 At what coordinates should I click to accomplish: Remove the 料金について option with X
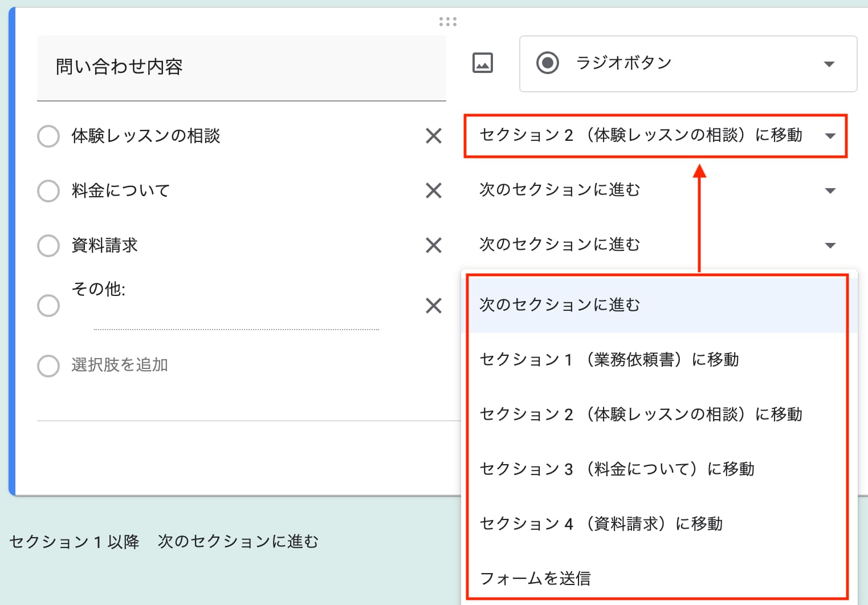click(434, 190)
